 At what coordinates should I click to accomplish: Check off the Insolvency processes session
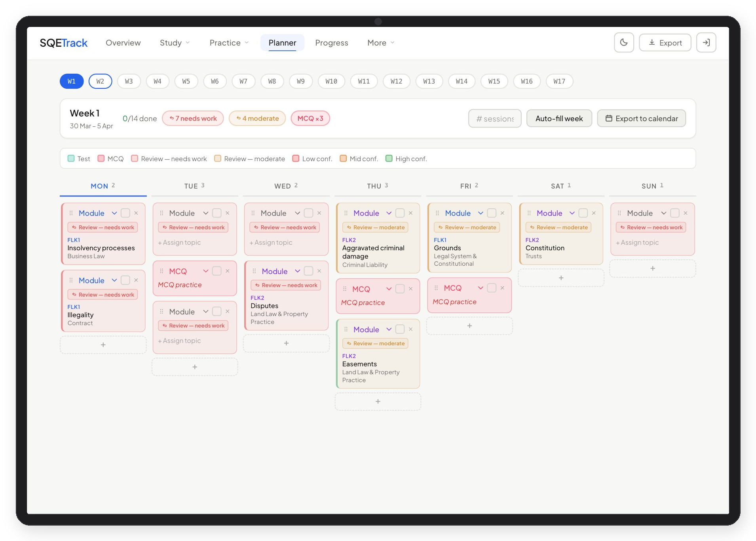click(125, 213)
